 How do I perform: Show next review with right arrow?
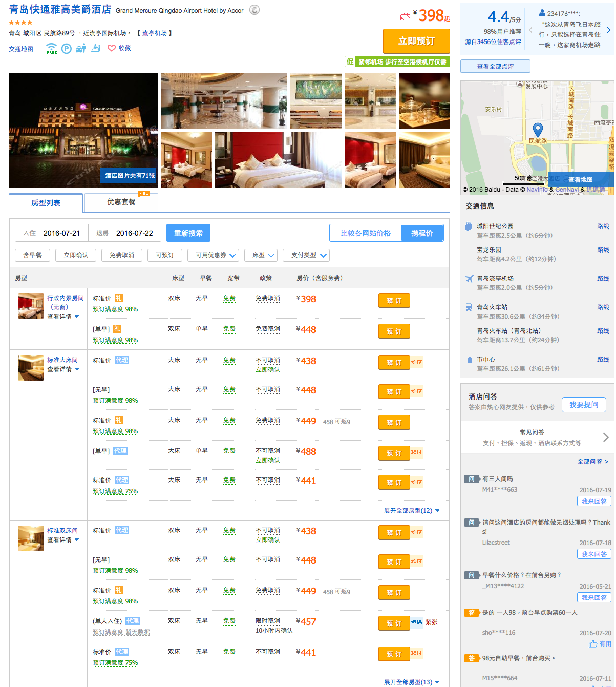609,30
